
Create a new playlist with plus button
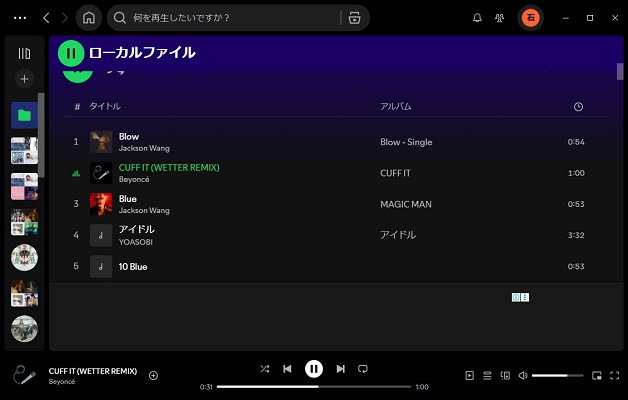click(x=24, y=79)
